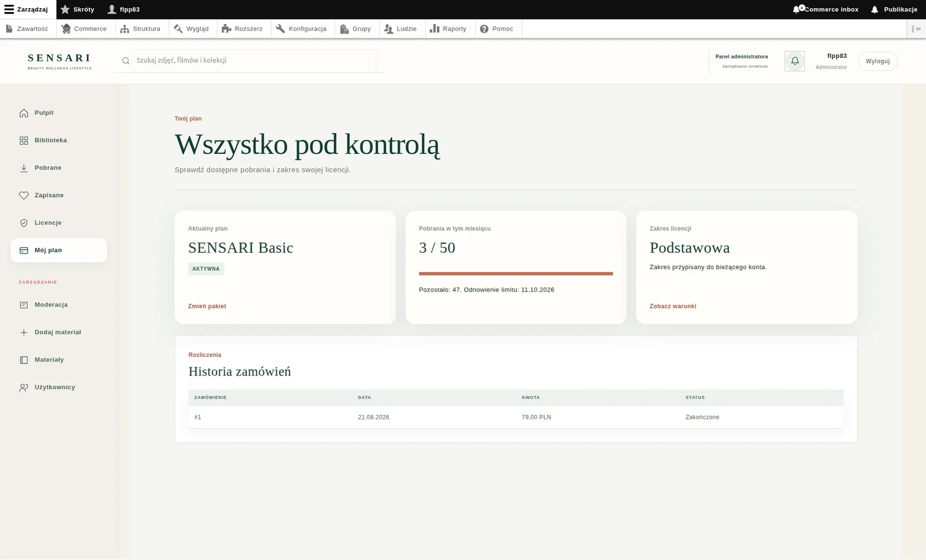Click the SENSARI logo

pyautogui.click(x=60, y=61)
